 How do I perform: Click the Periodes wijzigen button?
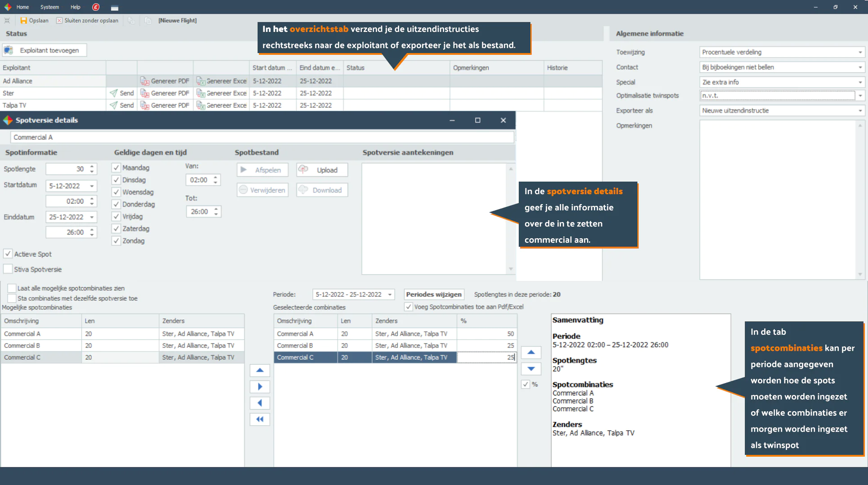coord(434,294)
